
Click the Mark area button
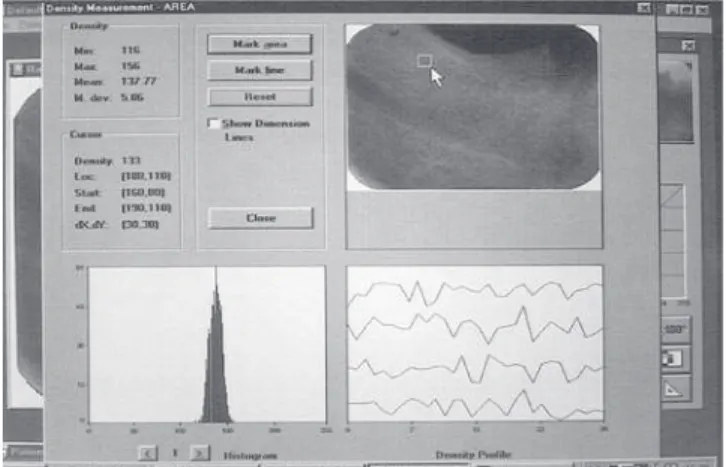point(260,44)
